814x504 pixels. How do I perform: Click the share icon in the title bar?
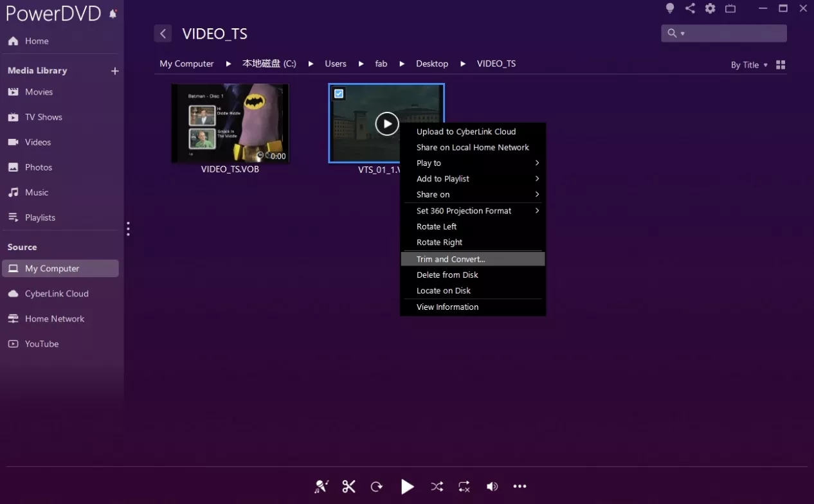[x=690, y=8]
